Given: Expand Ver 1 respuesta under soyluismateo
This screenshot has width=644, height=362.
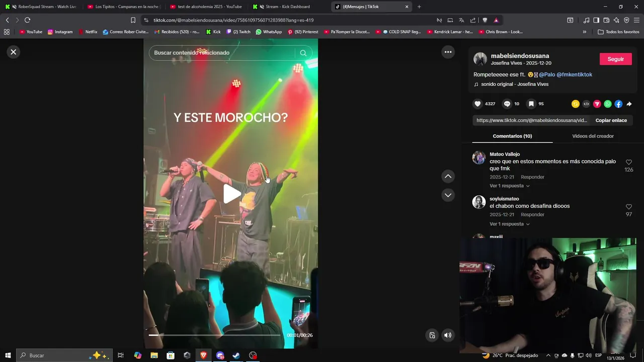Looking at the screenshot, I should pyautogui.click(x=509, y=224).
